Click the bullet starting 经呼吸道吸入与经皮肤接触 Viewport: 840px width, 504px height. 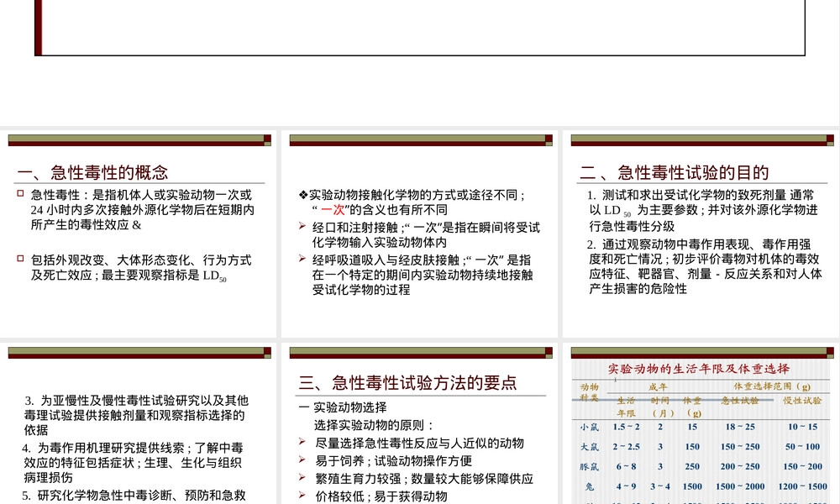(x=423, y=275)
